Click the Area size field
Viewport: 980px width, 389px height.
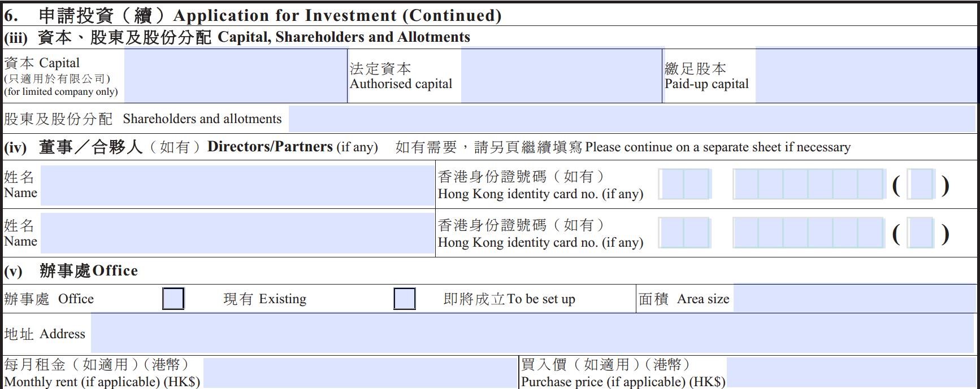[855, 298]
